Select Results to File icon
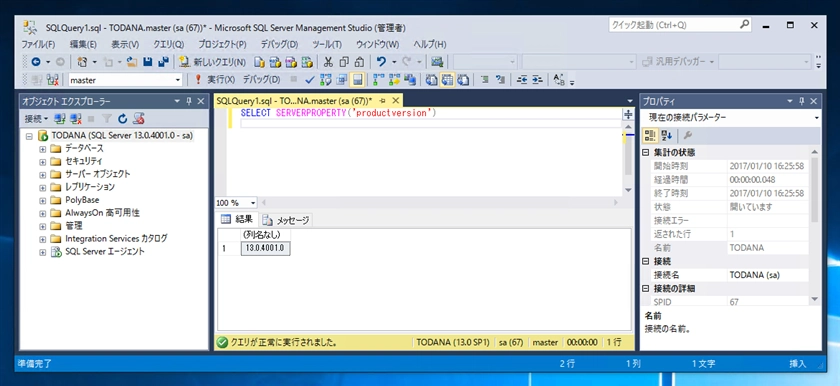 [x=462, y=80]
